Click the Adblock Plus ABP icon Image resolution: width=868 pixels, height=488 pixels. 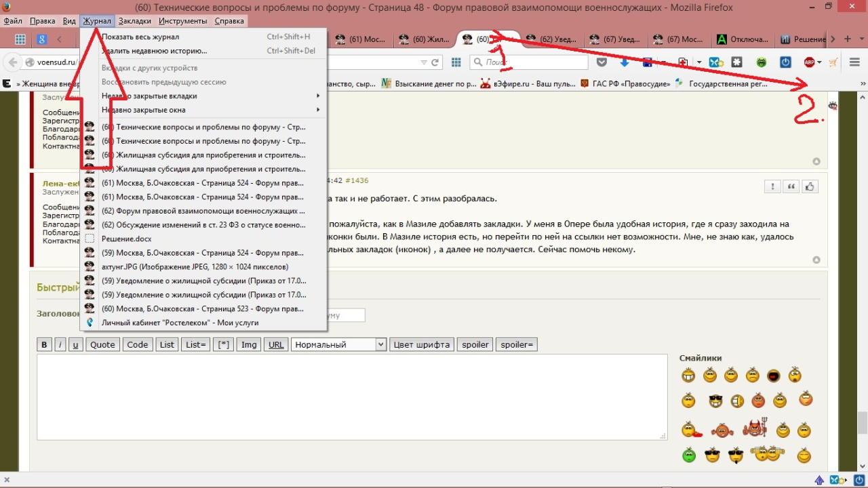(x=810, y=62)
